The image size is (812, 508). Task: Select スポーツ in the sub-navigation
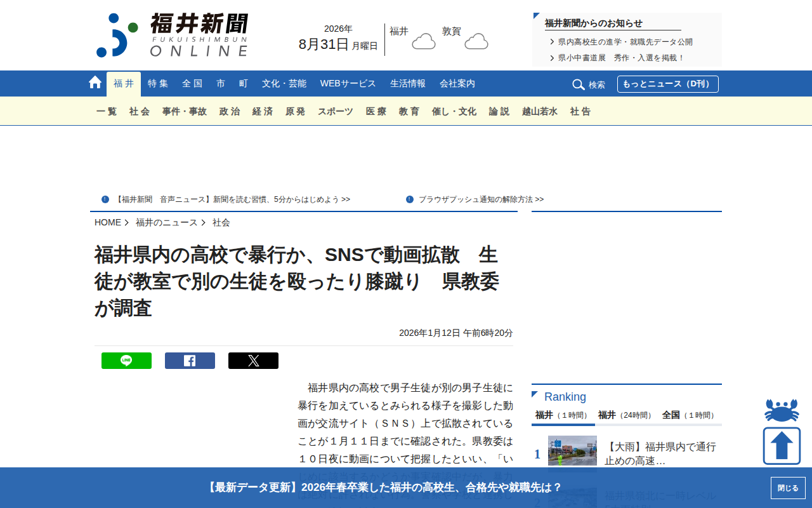tap(336, 111)
